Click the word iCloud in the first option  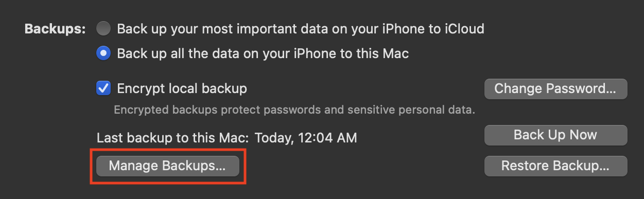tap(464, 29)
